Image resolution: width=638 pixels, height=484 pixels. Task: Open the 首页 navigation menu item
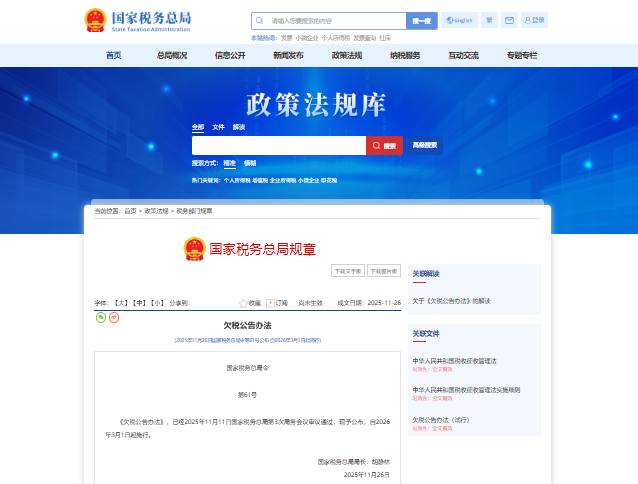[x=114, y=55]
